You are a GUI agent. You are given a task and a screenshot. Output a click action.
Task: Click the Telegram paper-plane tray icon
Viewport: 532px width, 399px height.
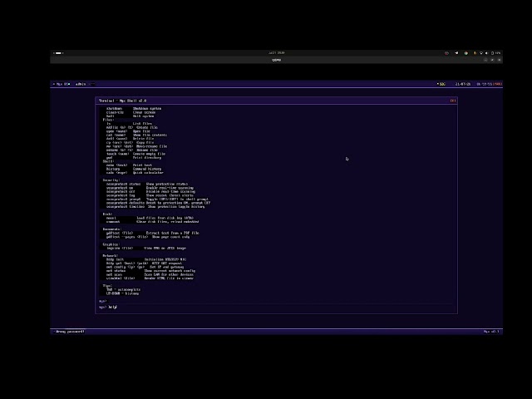[456, 53]
